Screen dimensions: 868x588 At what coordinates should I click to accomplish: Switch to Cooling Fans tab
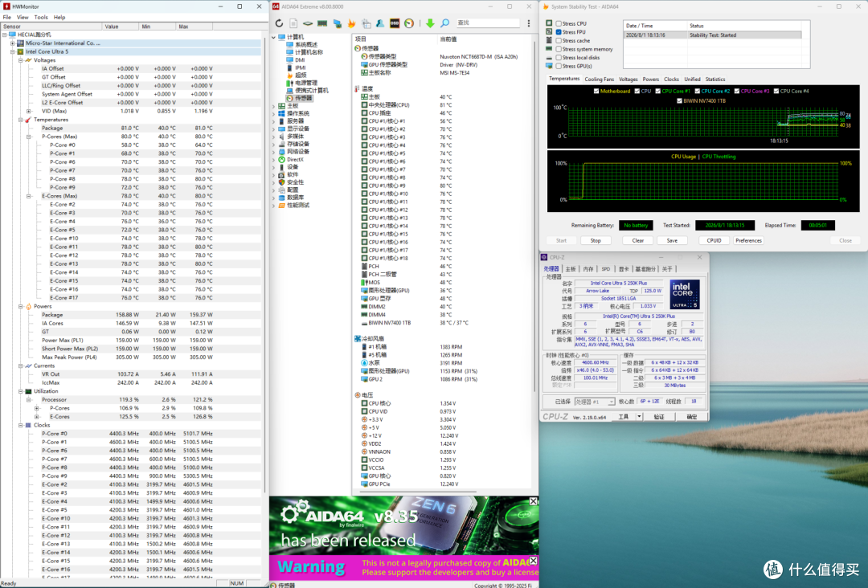pyautogui.click(x=599, y=79)
